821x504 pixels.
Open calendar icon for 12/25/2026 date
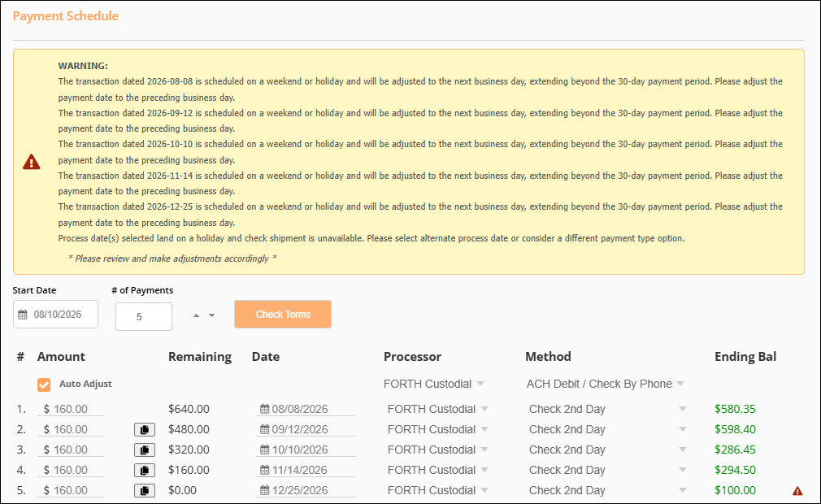[x=265, y=490]
